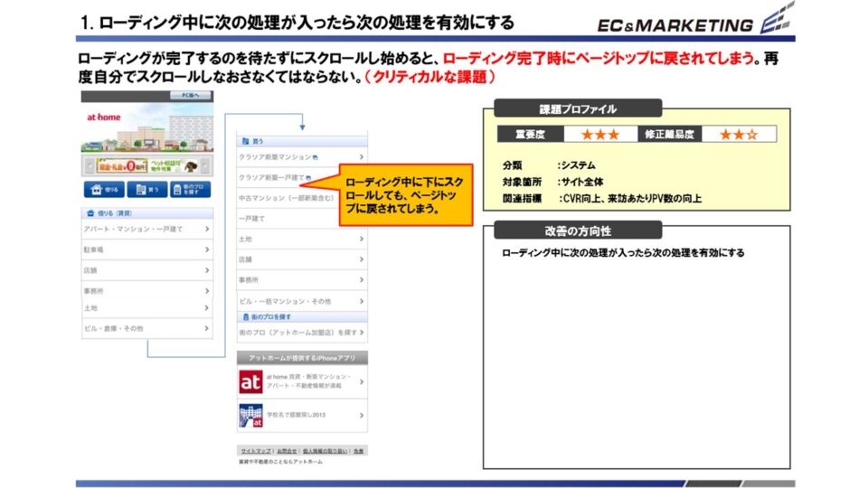This screenshot has width=868, height=488.
Task: Click the 修正難易度 star rating
Action: coord(739,135)
